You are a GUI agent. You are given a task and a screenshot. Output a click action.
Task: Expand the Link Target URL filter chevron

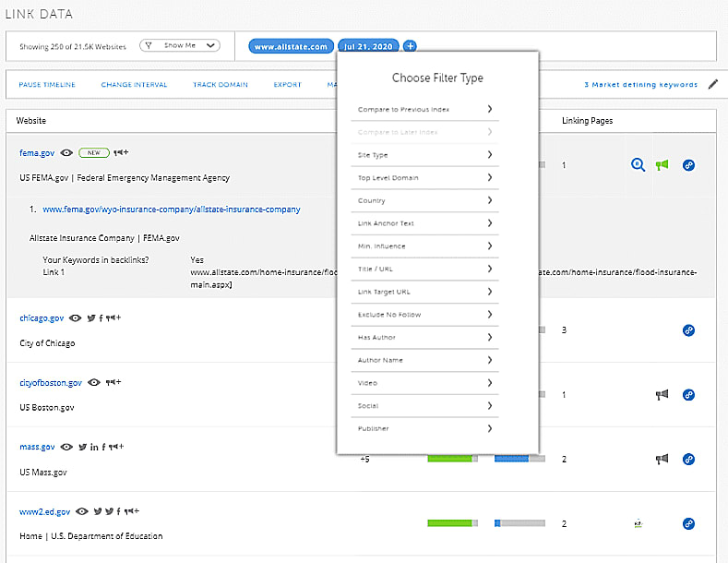click(x=489, y=292)
